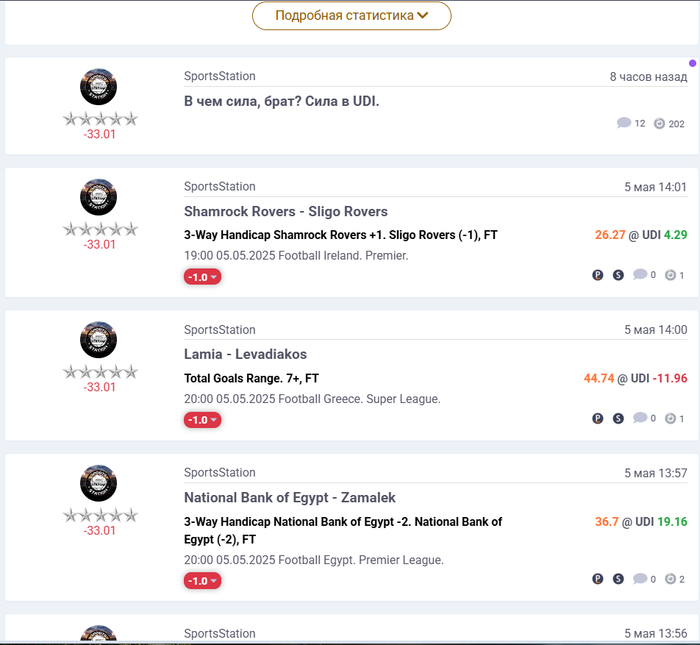Click SportsStation name on Lamia tip
The width and height of the screenshot is (700, 645).
(x=220, y=330)
